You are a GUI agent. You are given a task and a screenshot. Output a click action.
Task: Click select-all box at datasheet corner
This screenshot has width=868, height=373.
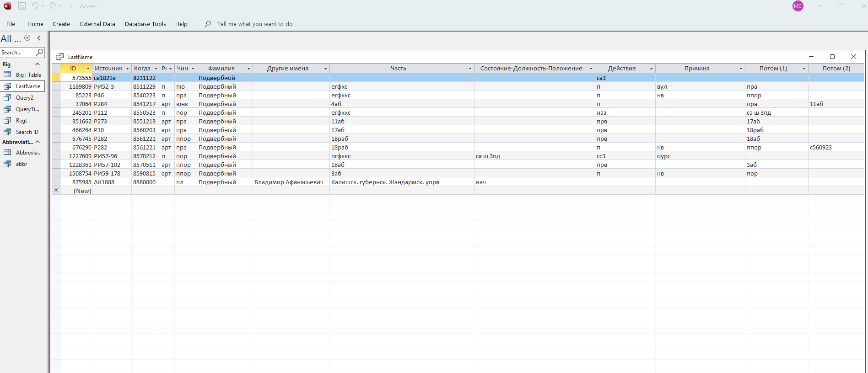coord(56,69)
